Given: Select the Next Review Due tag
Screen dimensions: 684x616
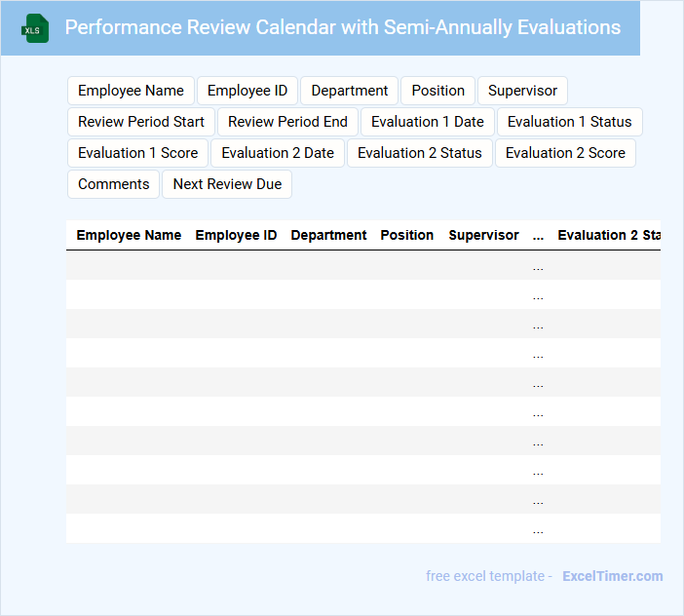Looking at the screenshot, I should click(227, 184).
